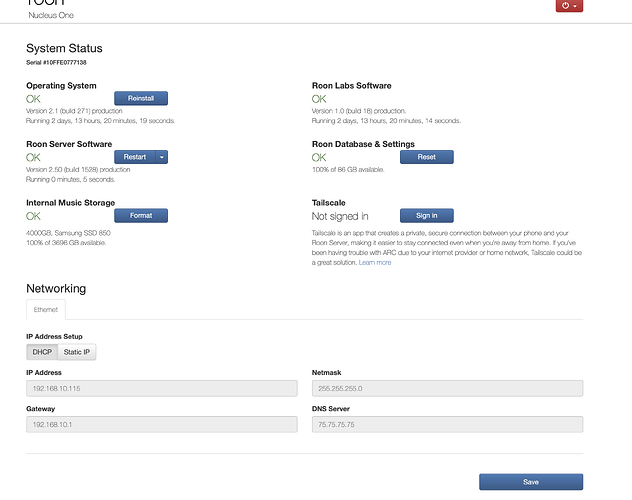
Task: Open the red power menu button
Action: pyautogui.click(x=569, y=6)
